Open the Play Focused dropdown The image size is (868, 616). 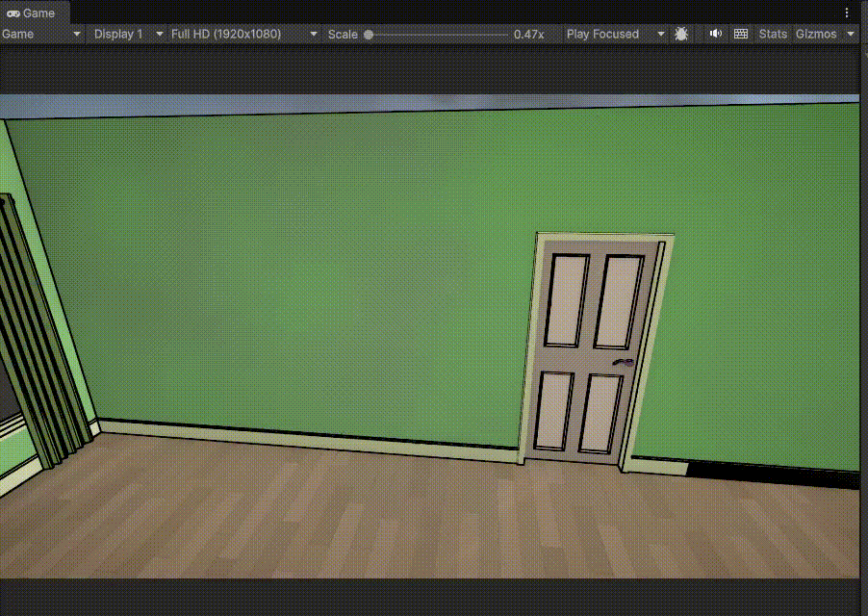tap(615, 34)
